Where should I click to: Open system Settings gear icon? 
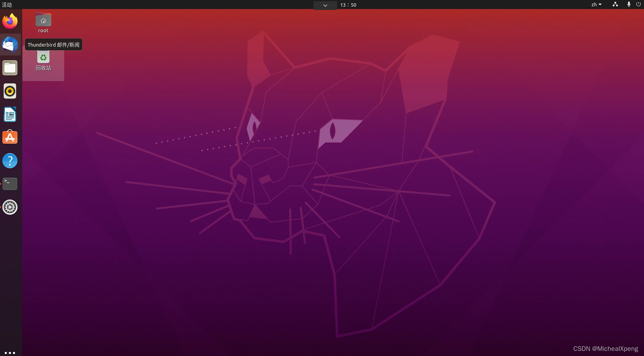[x=10, y=207]
